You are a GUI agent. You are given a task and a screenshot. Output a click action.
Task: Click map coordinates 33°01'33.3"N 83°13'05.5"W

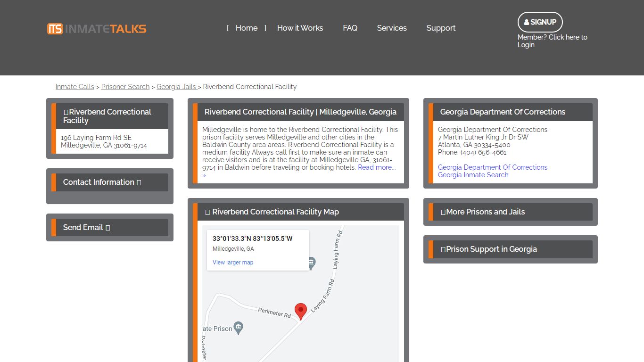[252, 239]
